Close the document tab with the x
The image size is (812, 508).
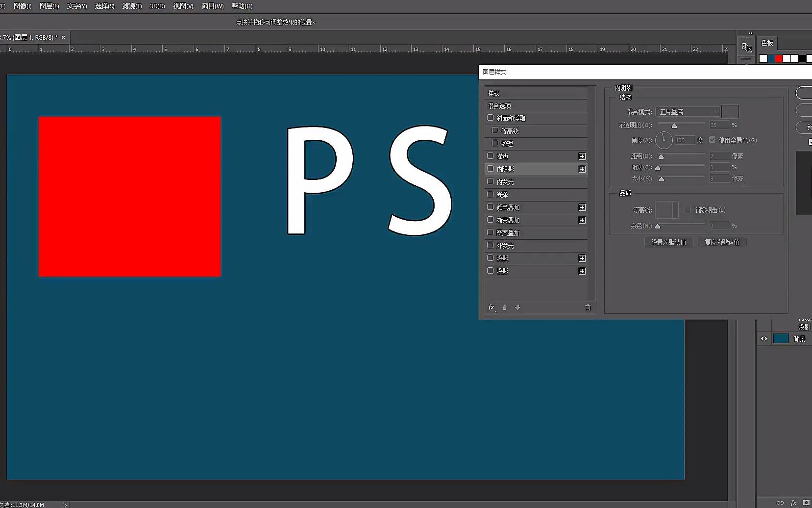(63, 37)
